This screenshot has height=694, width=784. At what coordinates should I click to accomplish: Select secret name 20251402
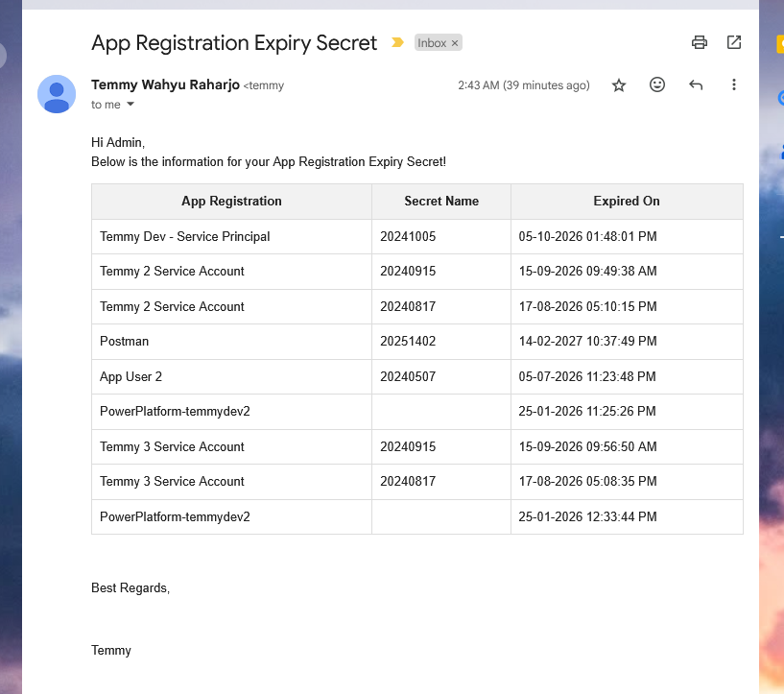[x=408, y=341]
